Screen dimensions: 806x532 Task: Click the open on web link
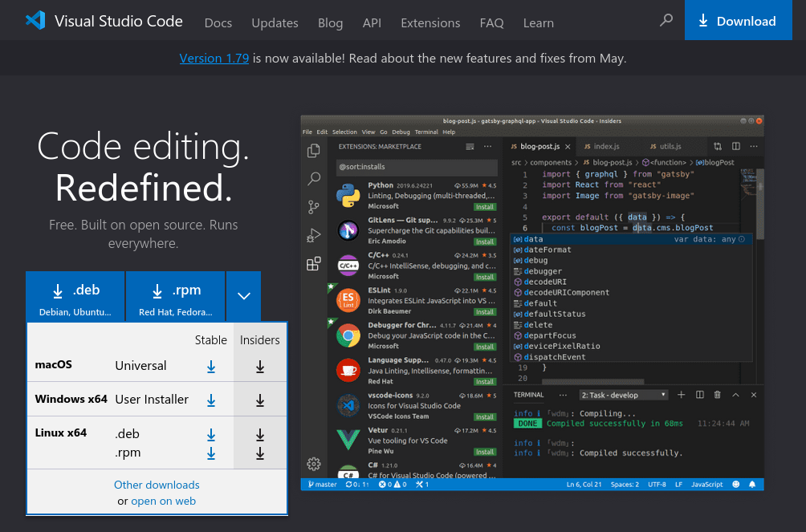point(164,501)
